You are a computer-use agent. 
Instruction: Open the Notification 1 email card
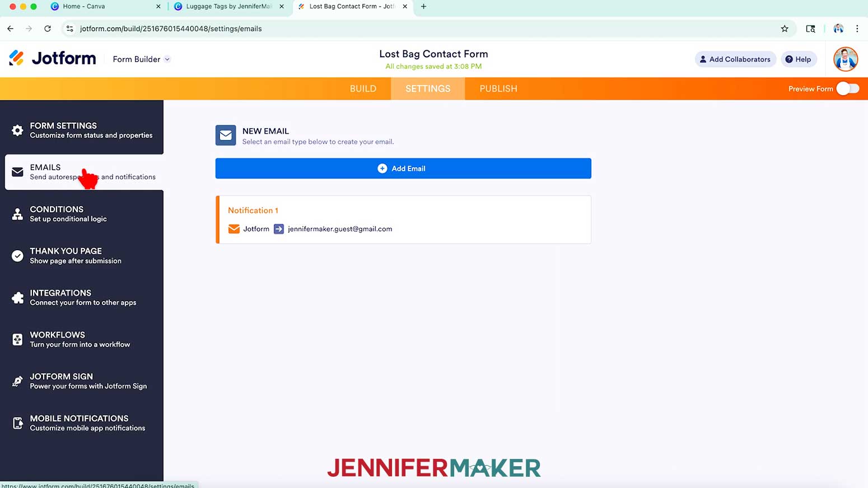point(403,219)
